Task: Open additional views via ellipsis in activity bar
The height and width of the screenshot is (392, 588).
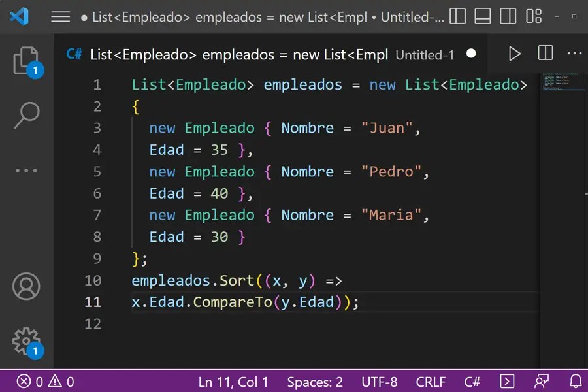Action: tap(26, 170)
